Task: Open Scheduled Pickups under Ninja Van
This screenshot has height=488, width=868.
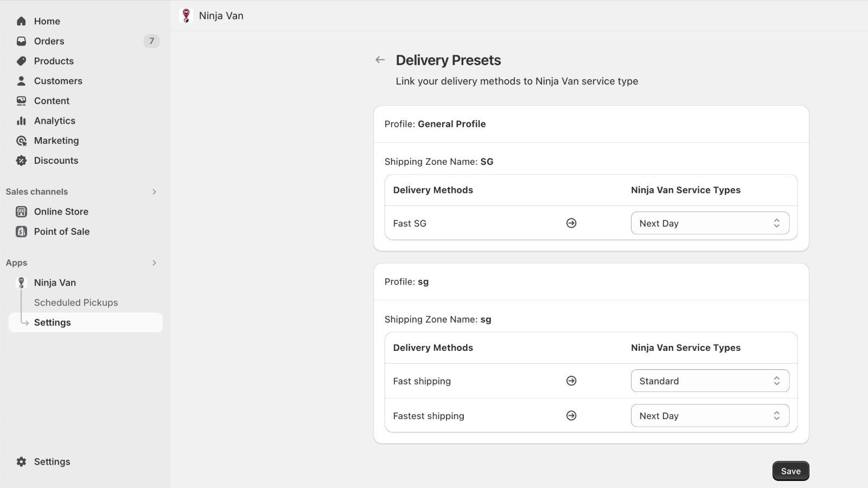Action: [76, 303]
